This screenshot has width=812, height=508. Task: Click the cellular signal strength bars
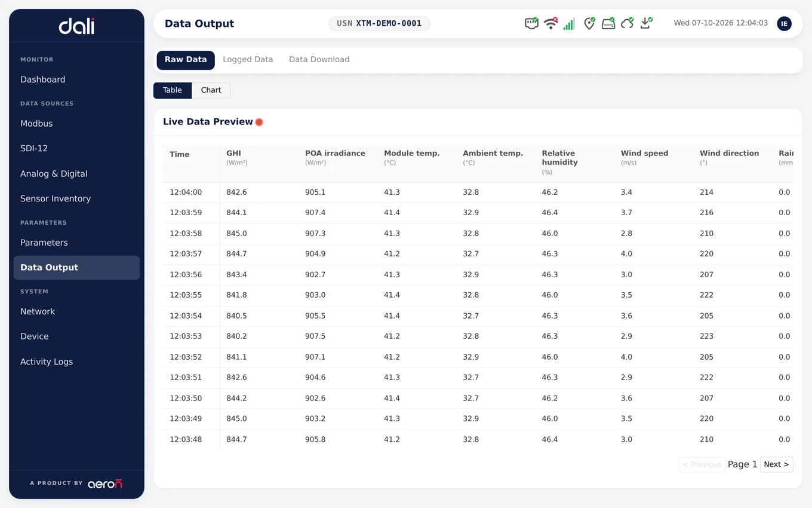pyautogui.click(x=569, y=23)
